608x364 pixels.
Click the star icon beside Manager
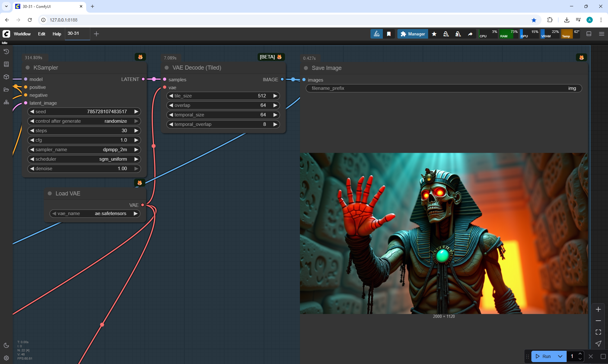click(x=434, y=34)
